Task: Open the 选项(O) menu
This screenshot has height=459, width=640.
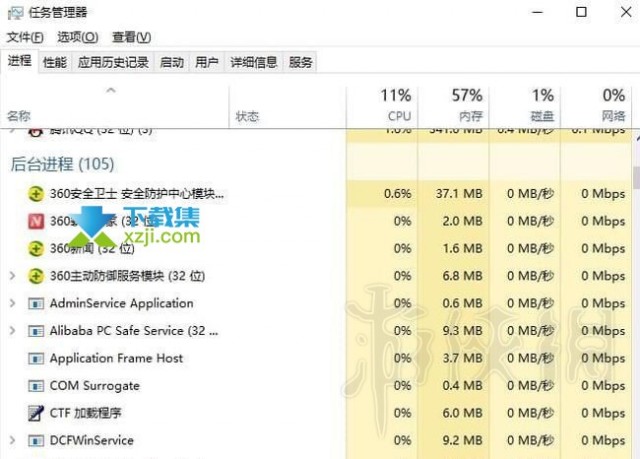Action: click(x=78, y=38)
